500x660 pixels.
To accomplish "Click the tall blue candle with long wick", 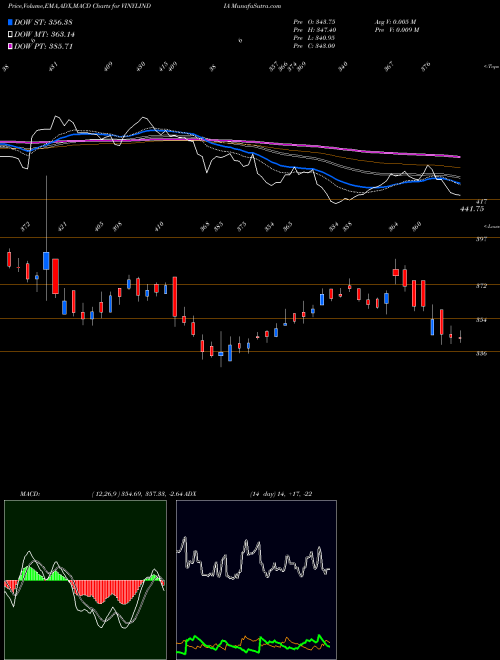I will (x=46, y=261).
